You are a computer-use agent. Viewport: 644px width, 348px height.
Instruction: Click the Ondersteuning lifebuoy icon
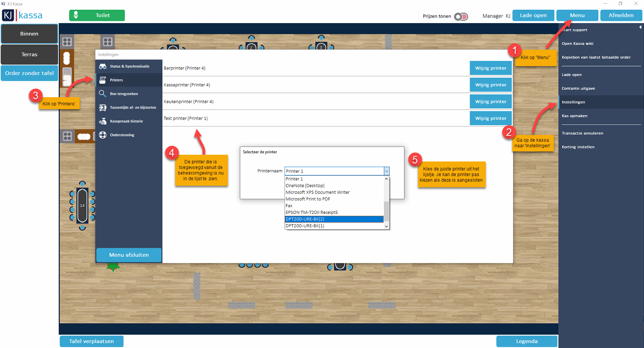point(103,135)
